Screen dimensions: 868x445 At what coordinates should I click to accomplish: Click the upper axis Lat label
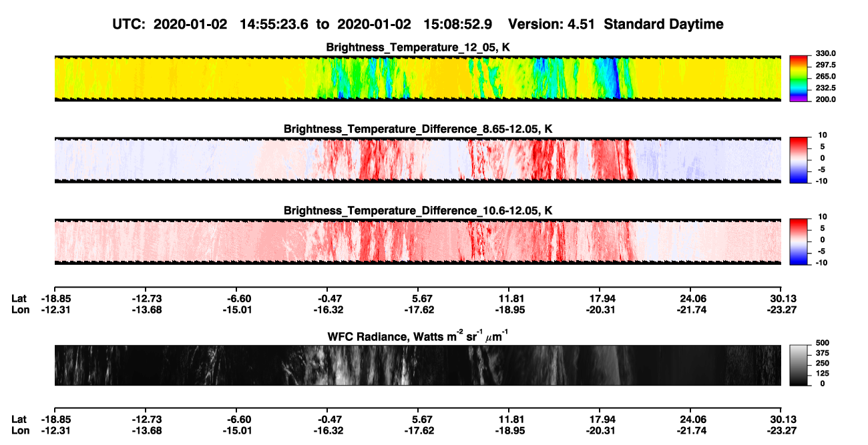point(19,298)
